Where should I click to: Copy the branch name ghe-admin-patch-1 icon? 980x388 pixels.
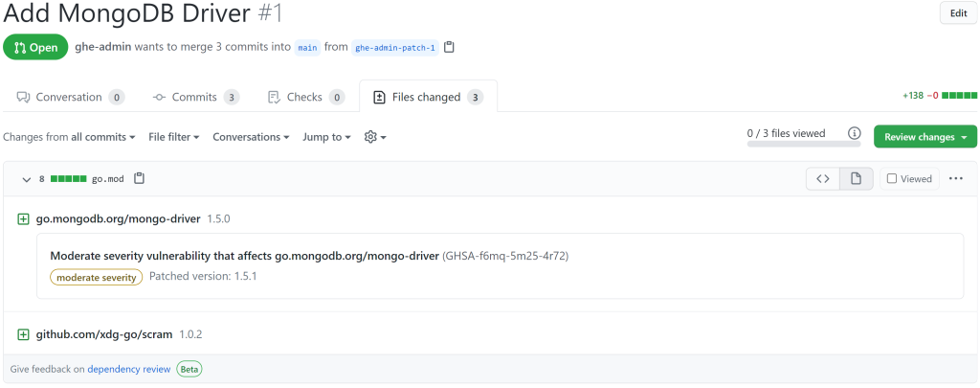click(450, 47)
